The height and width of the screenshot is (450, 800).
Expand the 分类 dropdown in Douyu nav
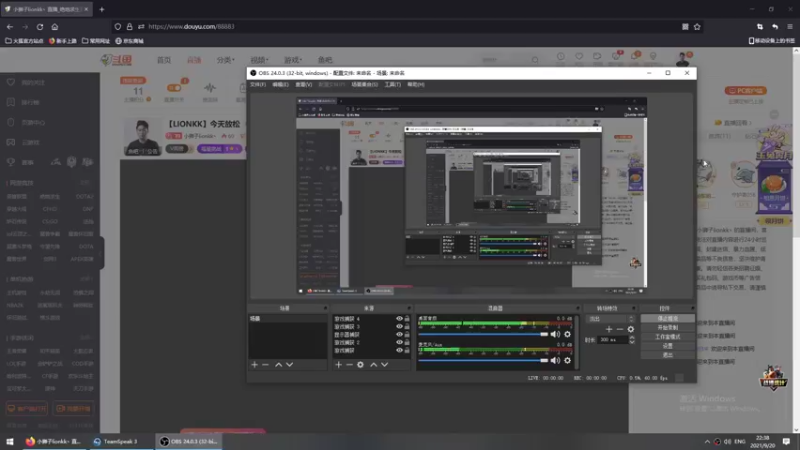point(225,60)
